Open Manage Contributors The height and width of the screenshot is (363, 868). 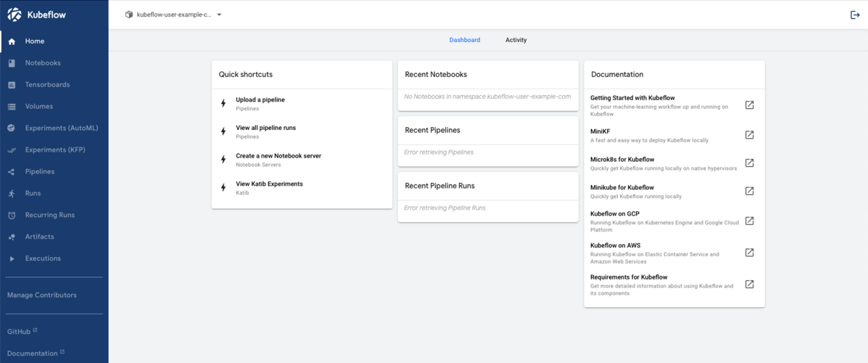(42, 295)
